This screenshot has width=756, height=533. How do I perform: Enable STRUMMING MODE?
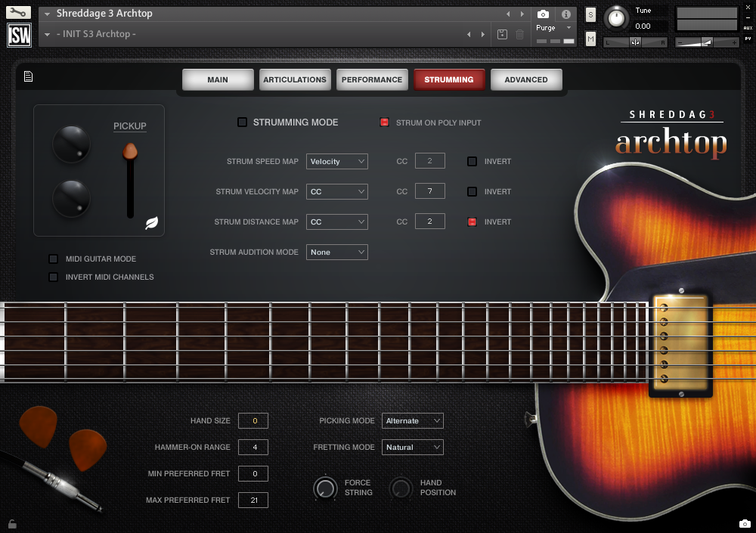pyautogui.click(x=243, y=122)
